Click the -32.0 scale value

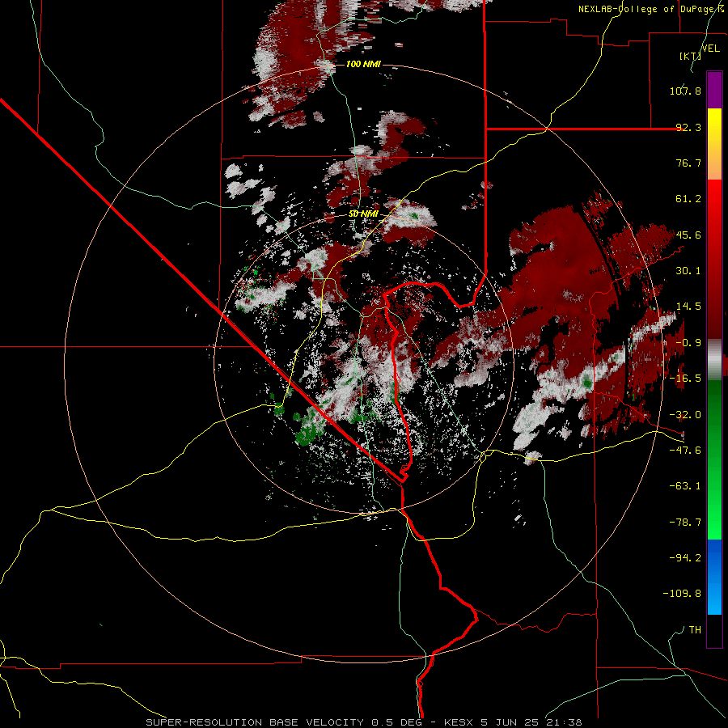(x=685, y=415)
